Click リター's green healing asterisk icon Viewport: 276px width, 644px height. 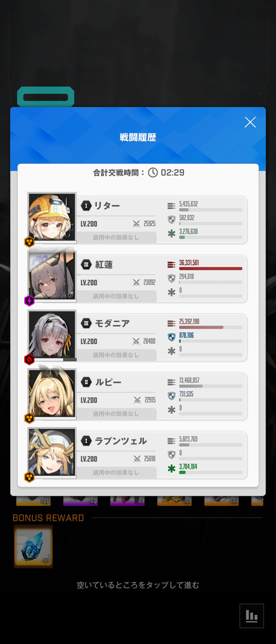(172, 233)
